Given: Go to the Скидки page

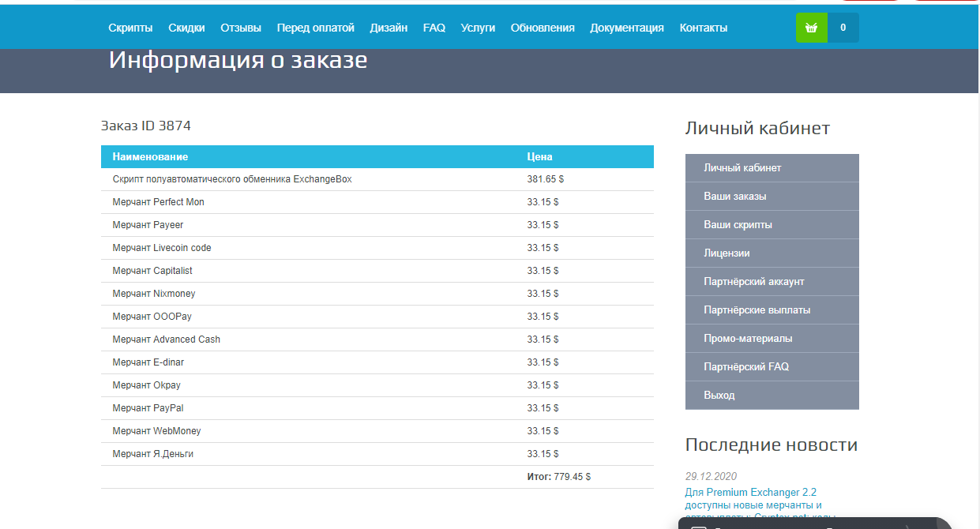Looking at the screenshot, I should click(186, 28).
